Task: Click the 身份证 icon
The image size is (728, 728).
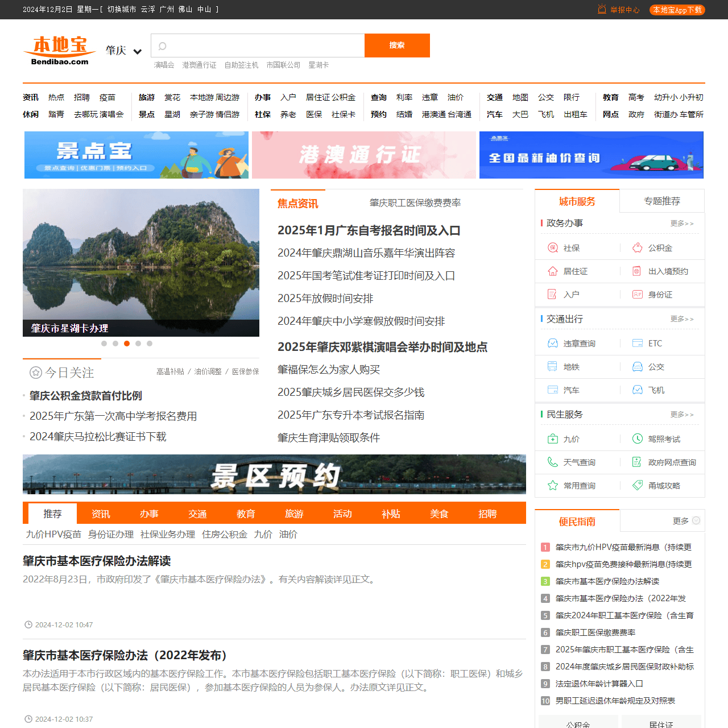Action: pos(636,295)
